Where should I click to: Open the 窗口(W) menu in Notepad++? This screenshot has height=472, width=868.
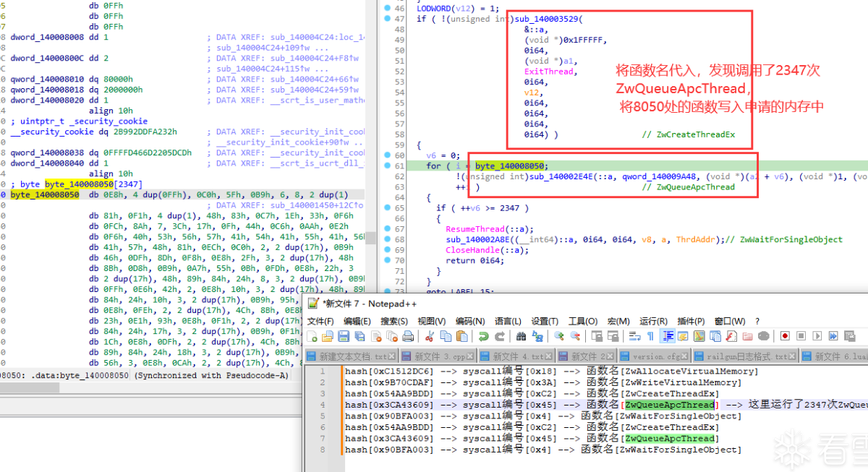tap(730, 321)
